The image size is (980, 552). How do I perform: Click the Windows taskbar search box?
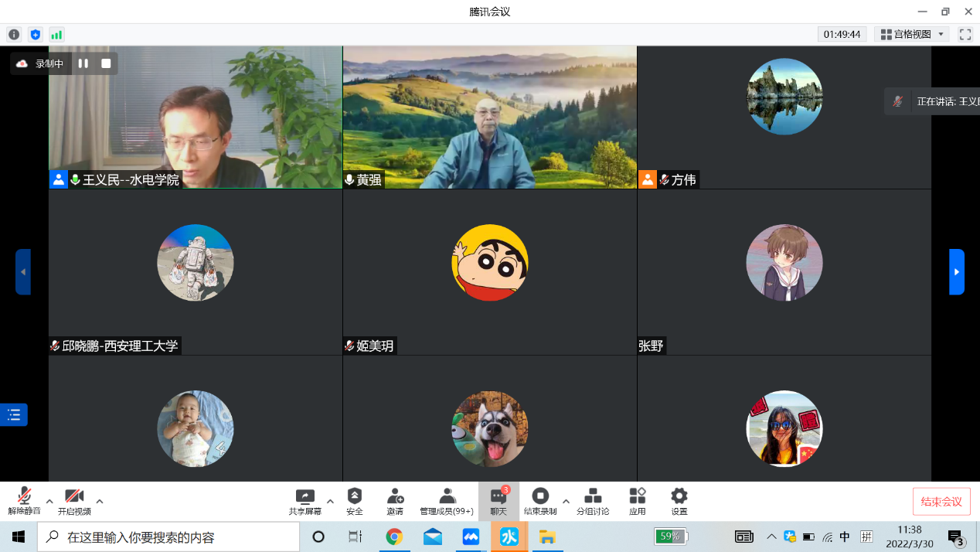coord(168,537)
